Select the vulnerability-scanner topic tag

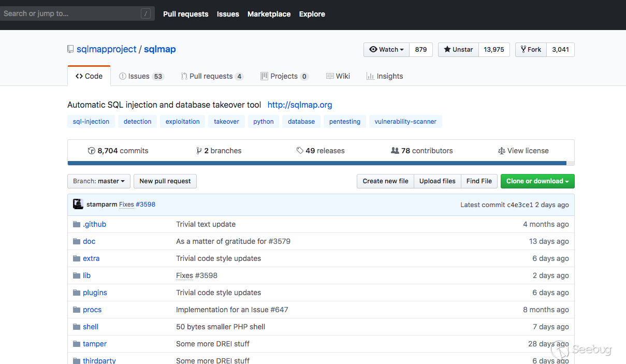click(x=405, y=122)
